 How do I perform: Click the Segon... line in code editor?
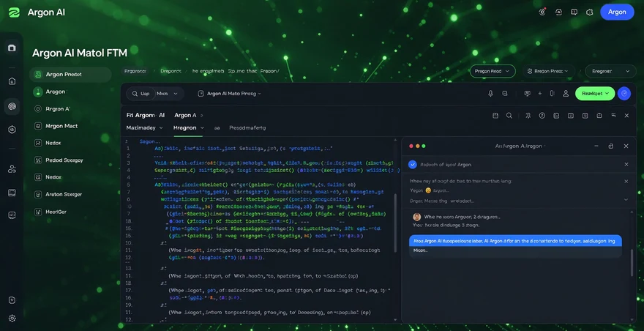tap(149, 141)
